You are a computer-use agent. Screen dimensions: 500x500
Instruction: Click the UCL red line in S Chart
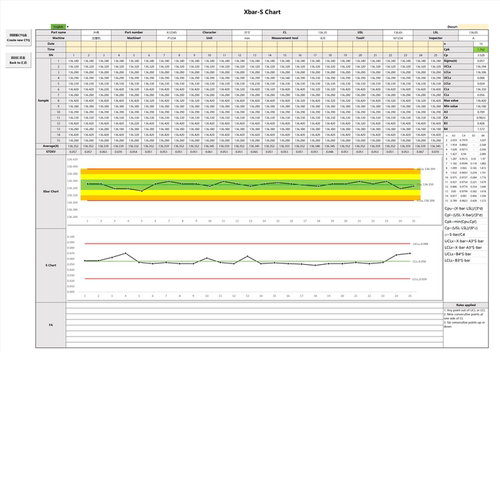coord(247,244)
